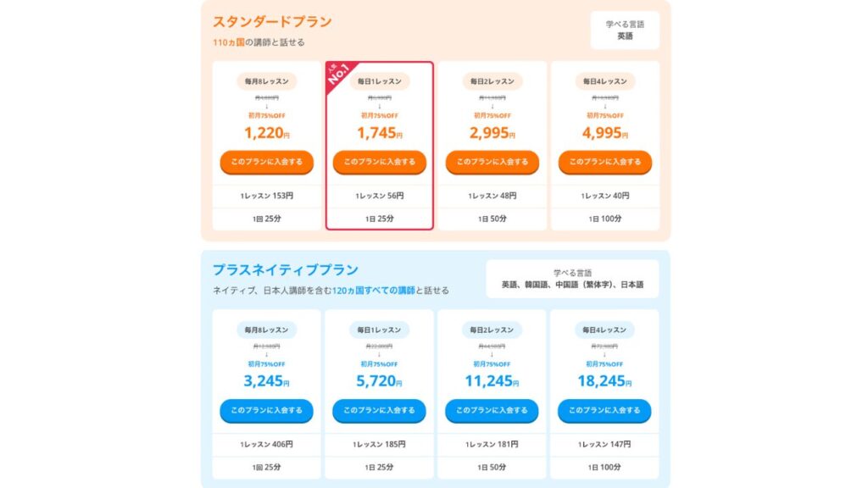The height and width of the screenshot is (488, 868).
Task: Click the プラスネイティブプラン heading
Action: click(x=285, y=270)
